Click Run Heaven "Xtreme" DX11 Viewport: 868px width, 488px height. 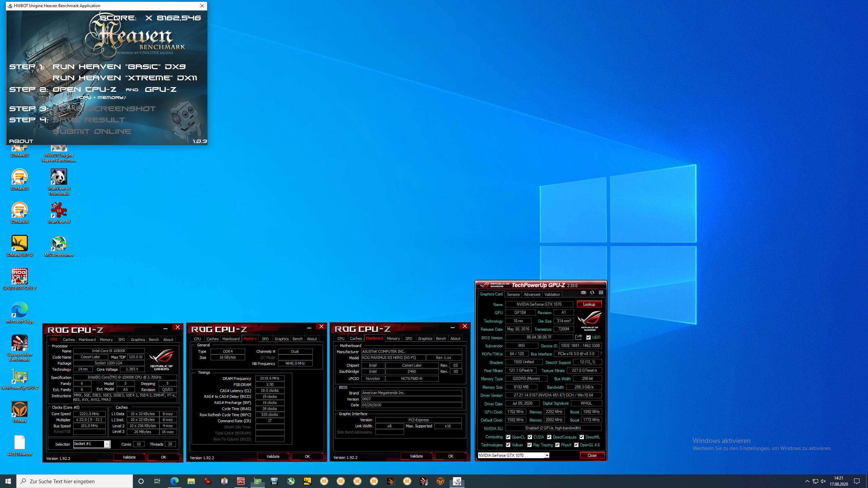tap(125, 78)
